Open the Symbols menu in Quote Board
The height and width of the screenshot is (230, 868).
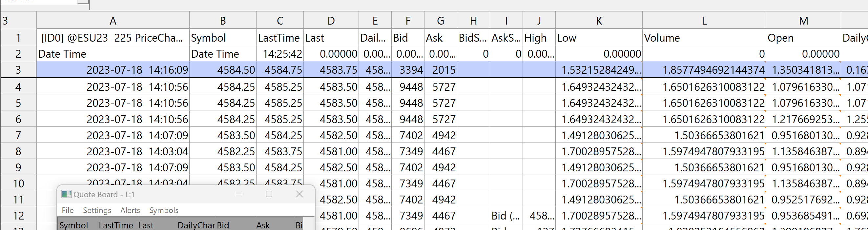(164, 210)
